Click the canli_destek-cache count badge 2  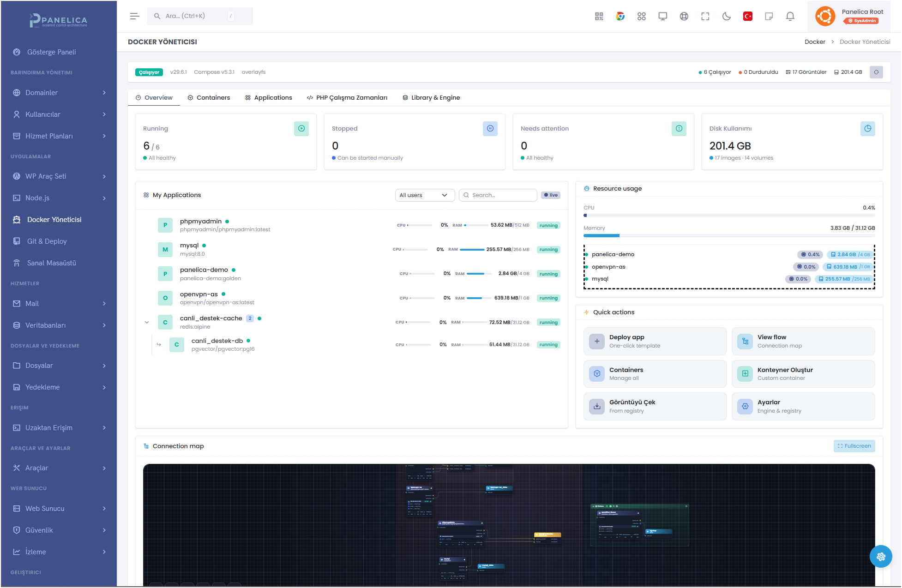[x=250, y=318]
